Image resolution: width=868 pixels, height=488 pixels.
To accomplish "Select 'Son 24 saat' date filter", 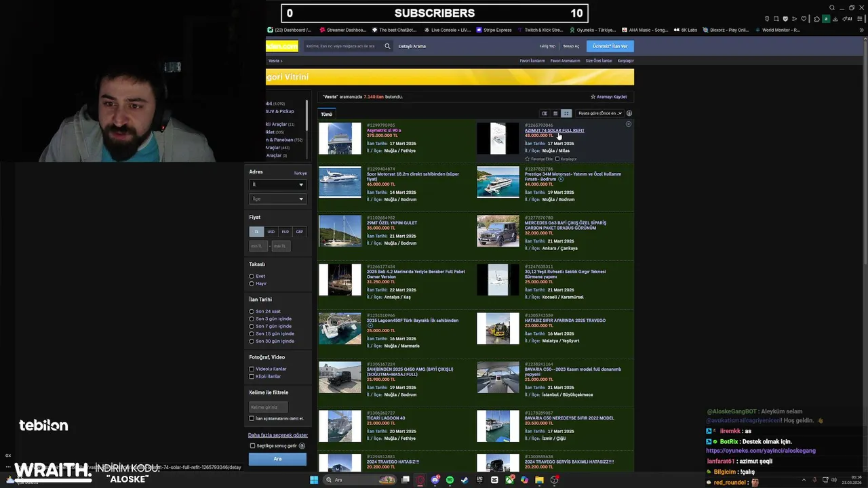I will (x=252, y=312).
